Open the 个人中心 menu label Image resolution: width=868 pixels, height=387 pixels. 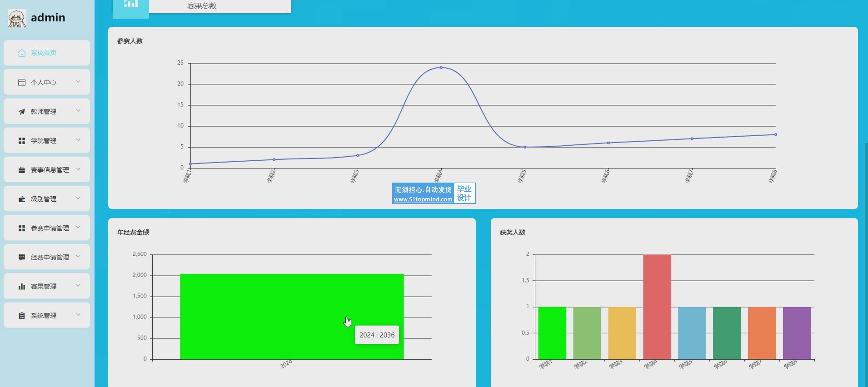pos(44,83)
